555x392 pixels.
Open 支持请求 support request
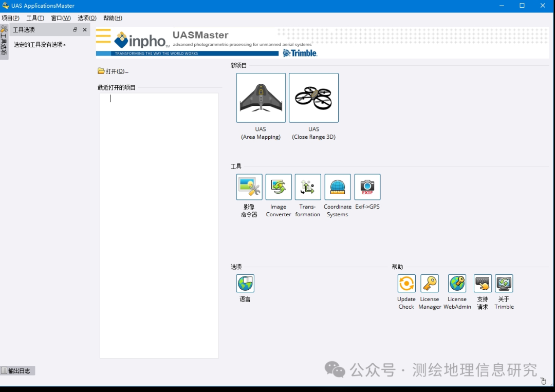pyautogui.click(x=483, y=284)
